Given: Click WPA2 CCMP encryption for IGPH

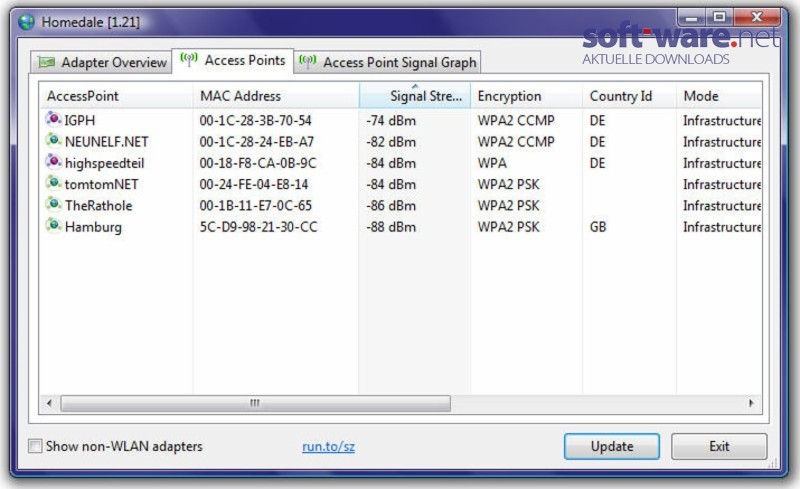Looking at the screenshot, I should coord(516,120).
